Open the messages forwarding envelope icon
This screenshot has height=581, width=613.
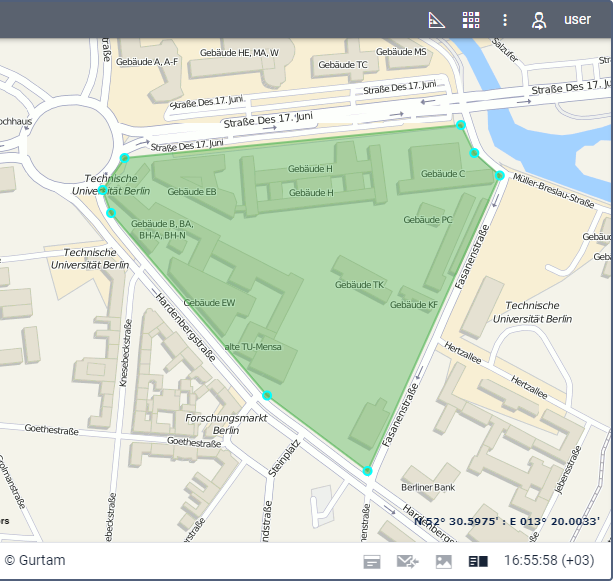(x=407, y=562)
